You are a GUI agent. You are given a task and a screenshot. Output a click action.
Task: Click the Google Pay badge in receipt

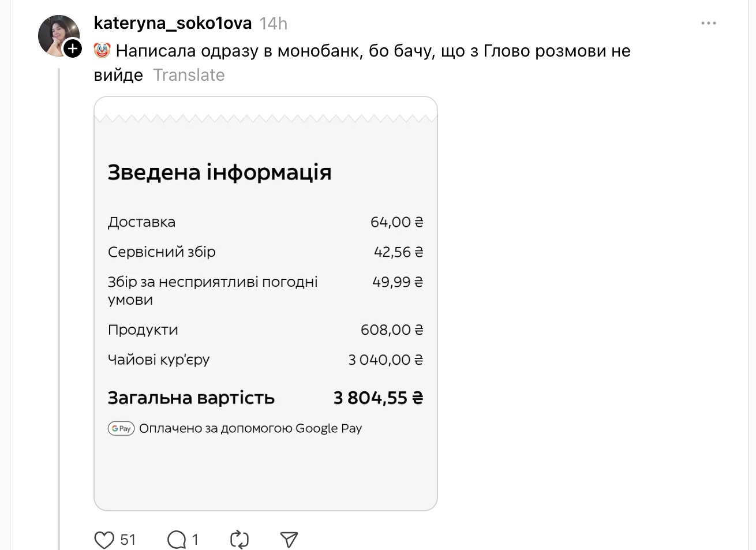click(121, 428)
